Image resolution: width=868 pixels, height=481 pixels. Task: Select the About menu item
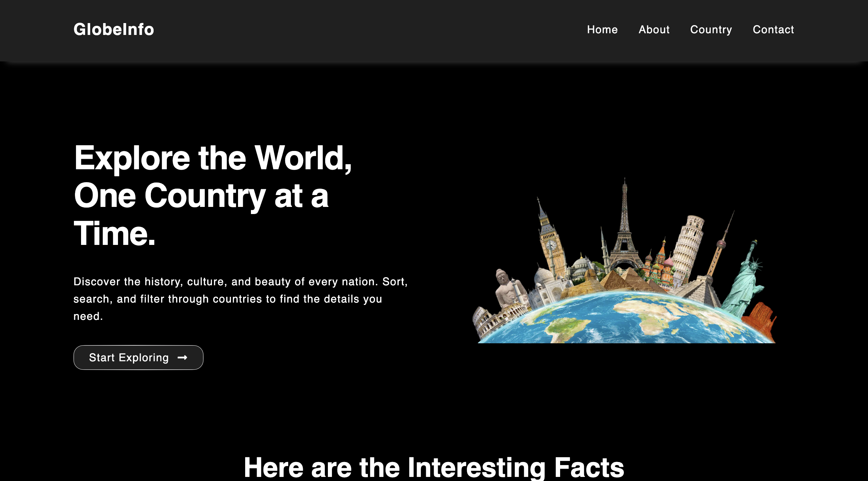point(654,30)
